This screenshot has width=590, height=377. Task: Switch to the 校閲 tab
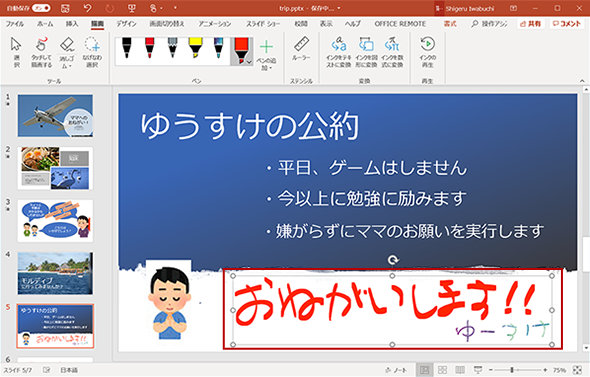click(301, 24)
